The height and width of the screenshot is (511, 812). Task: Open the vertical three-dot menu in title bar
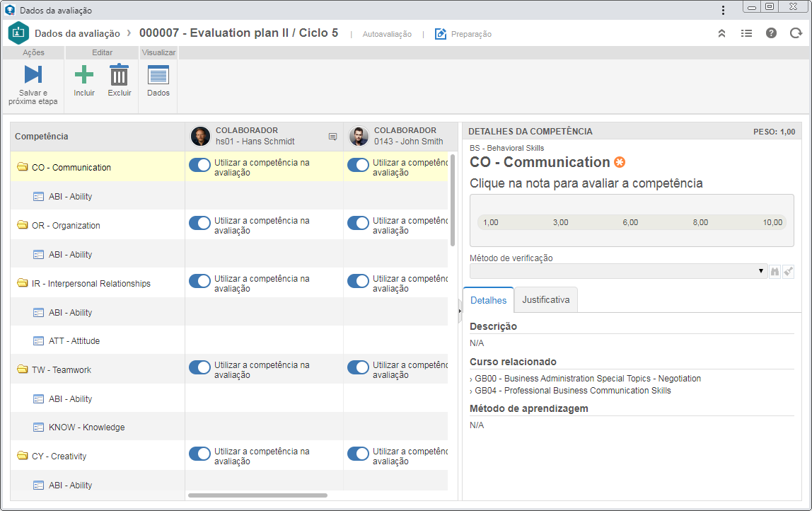(723, 11)
